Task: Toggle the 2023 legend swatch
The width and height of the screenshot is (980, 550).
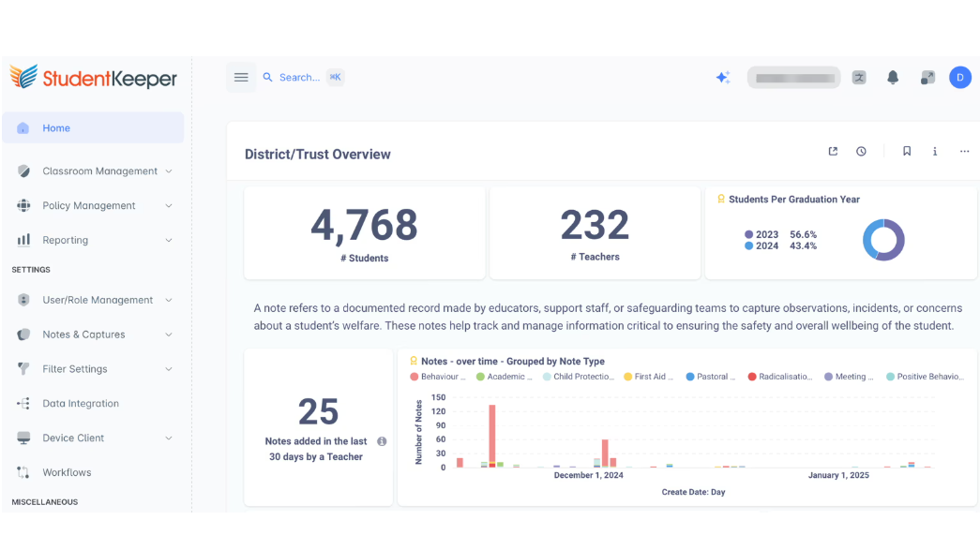Action: (748, 235)
